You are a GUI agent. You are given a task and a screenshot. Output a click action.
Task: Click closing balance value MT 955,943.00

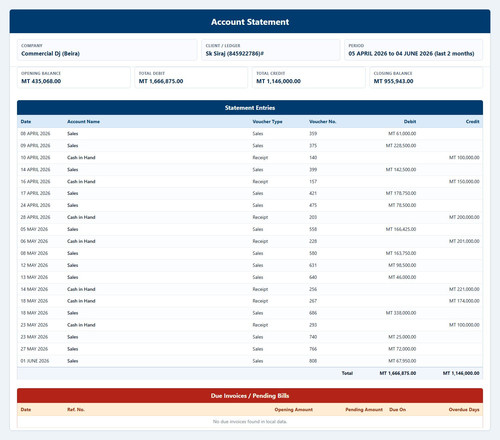(x=393, y=81)
